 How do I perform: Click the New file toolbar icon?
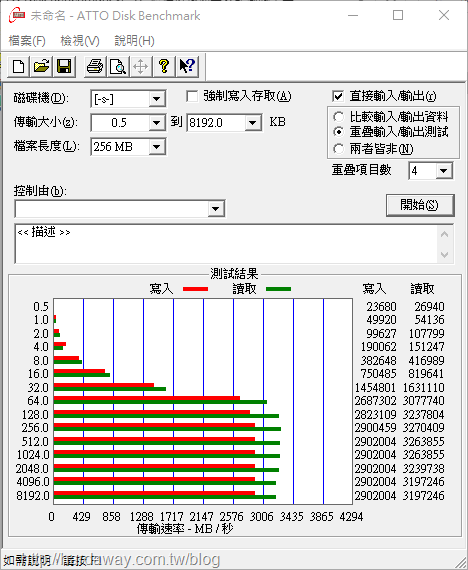[x=19, y=67]
